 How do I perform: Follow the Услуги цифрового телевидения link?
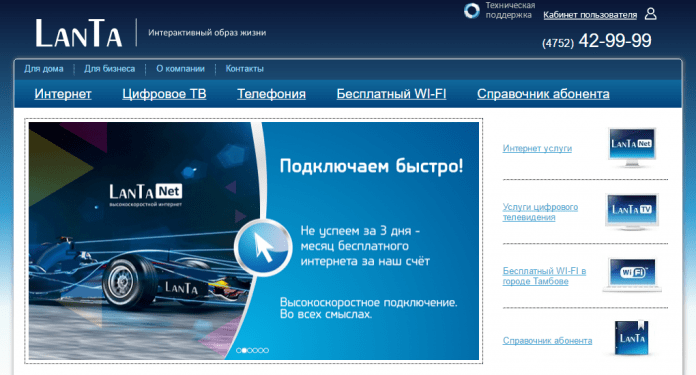click(540, 212)
